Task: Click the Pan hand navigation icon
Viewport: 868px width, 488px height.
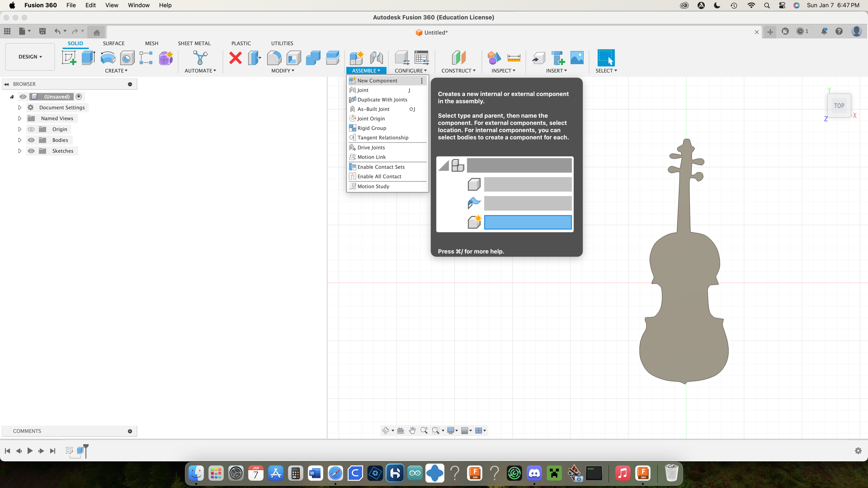Action: tap(412, 431)
